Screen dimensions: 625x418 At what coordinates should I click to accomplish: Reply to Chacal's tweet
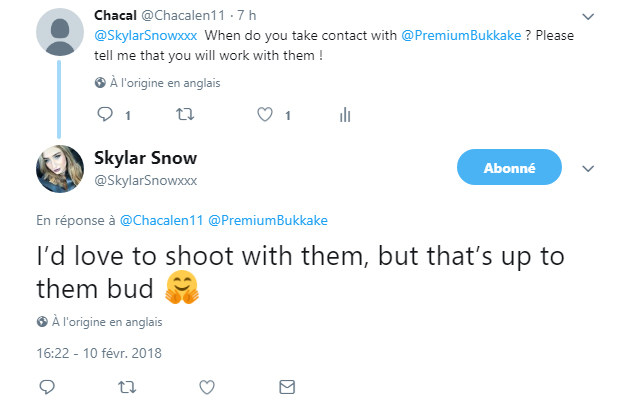(x=104, y=115)
